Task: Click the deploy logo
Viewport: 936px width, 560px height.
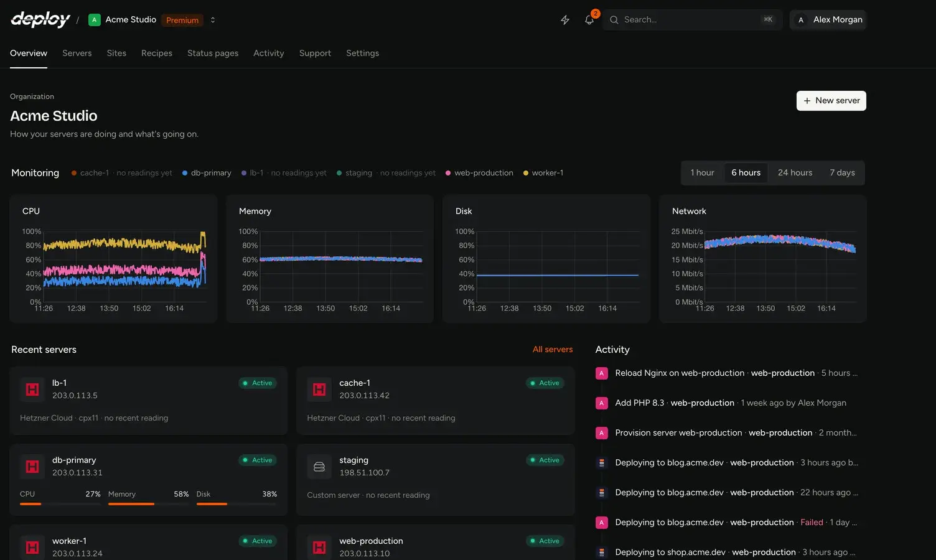Action: point(40,19)
